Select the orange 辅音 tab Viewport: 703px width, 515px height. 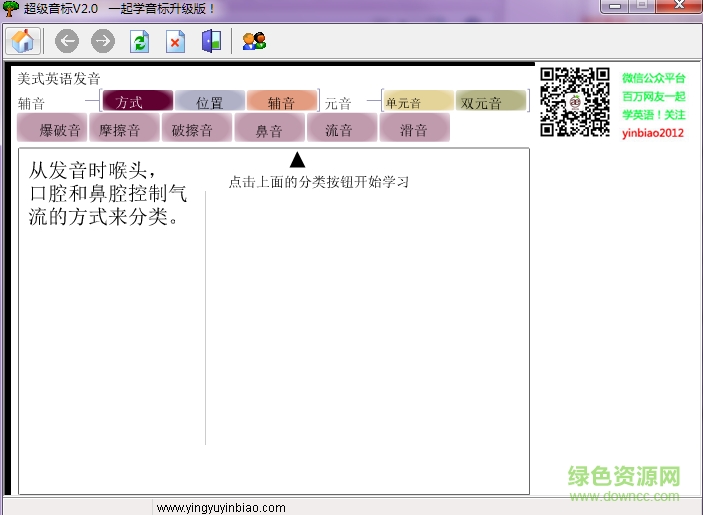point(281,101)
